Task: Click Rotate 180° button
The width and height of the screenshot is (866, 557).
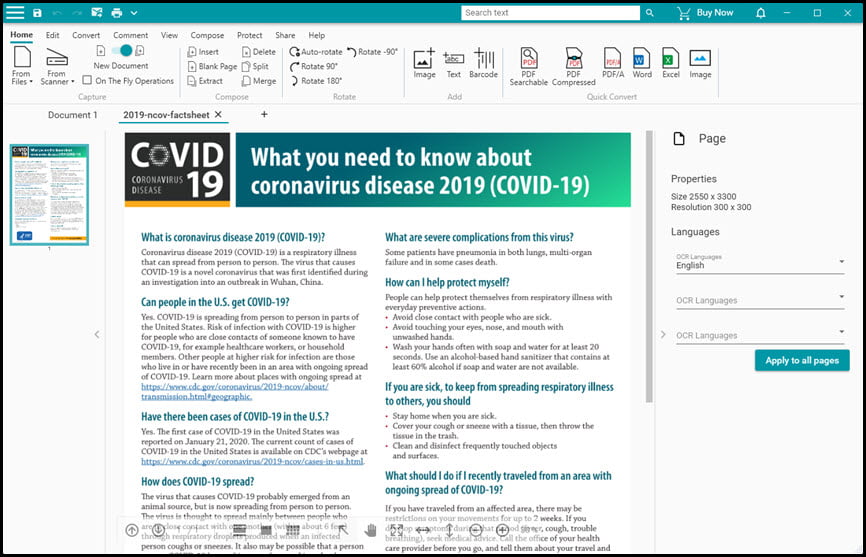Action: click(x=316, y=81)
